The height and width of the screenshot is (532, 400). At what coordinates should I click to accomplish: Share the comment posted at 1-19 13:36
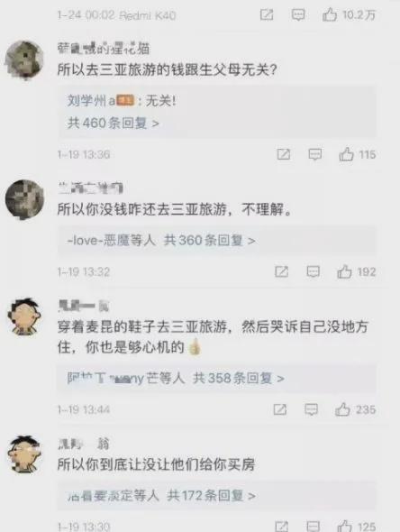tap(284, 155)
